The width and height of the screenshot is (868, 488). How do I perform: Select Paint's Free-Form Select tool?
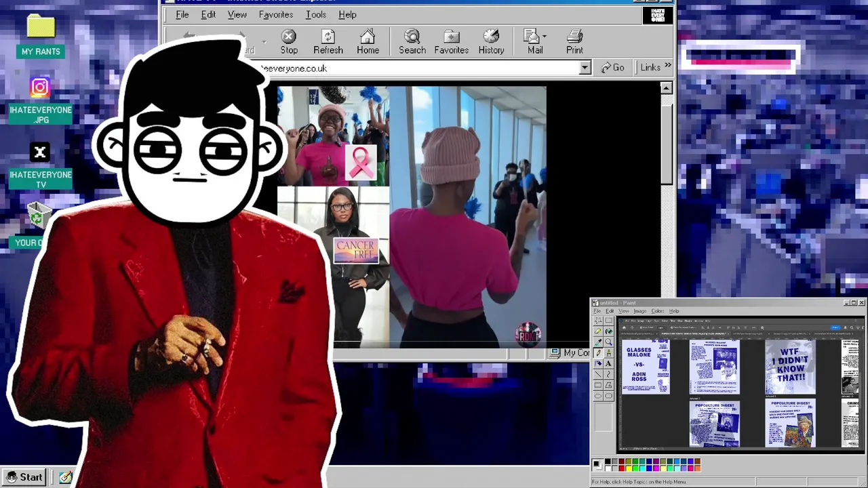(598, 321)
